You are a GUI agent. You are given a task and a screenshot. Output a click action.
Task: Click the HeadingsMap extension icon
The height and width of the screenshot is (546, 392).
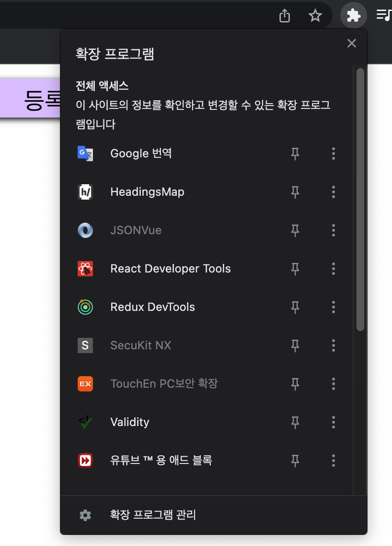[85, 192]
